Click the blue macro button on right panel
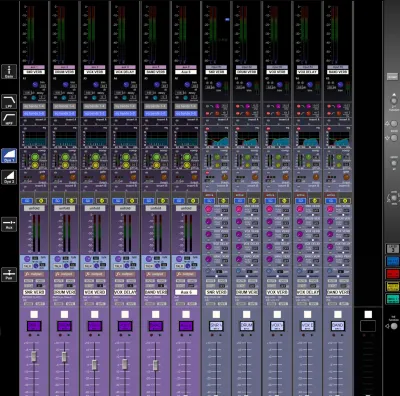 click(393, 261)
